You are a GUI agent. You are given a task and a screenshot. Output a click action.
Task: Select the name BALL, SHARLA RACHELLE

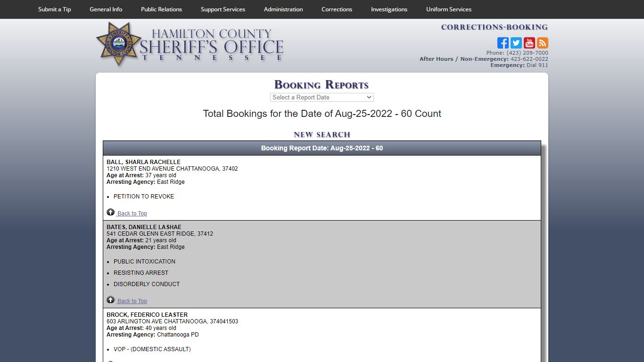pyautogui.click(x=143, y=162)
